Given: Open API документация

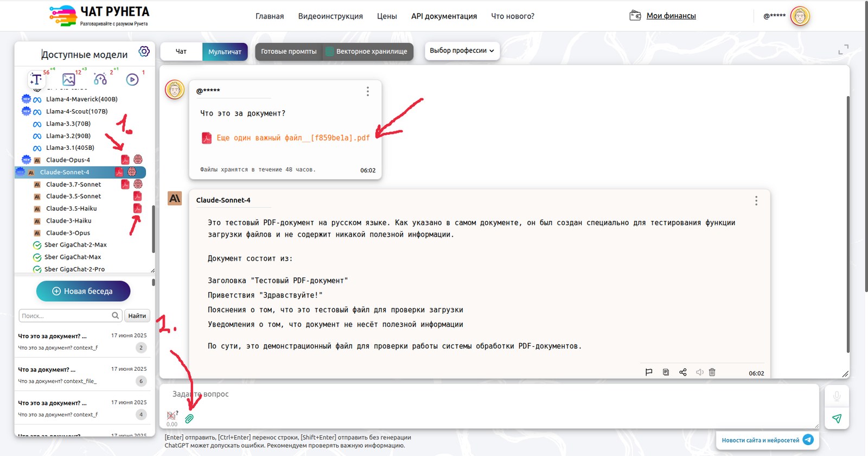Looking at the screenshot, I should (444, 16).
